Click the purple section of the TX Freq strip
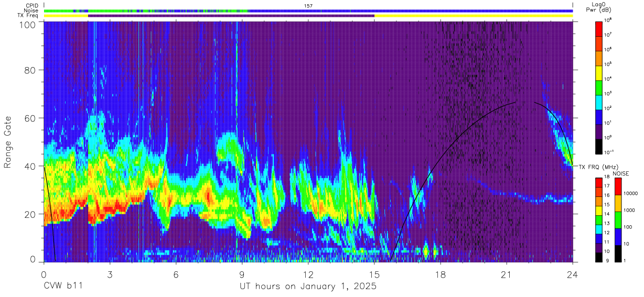The height and width of the screenshot is (297, 644). tap(231, 16)
